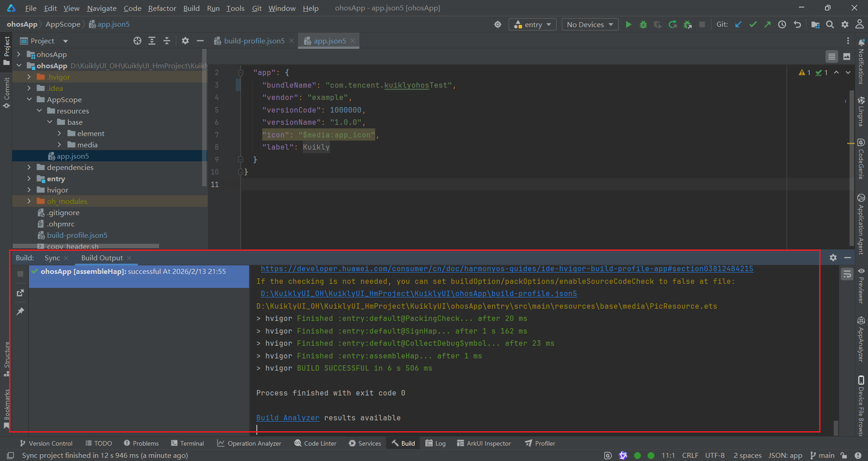Screen dimensions: 868x461
Task: Hide the Project panel
Action: pos(200,41)
